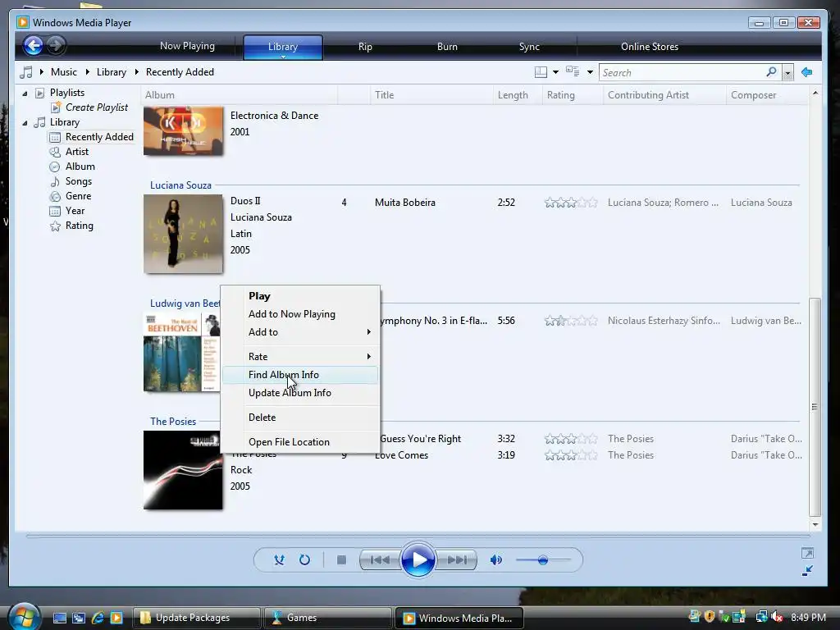Click inside the Search input field

coord(683,72)
